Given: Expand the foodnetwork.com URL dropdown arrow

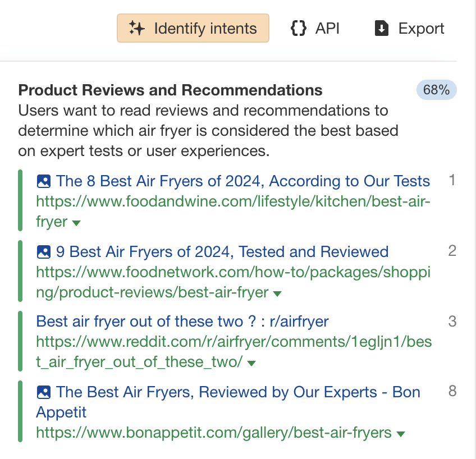Looking at the screenshot, I should pos(278,292).
